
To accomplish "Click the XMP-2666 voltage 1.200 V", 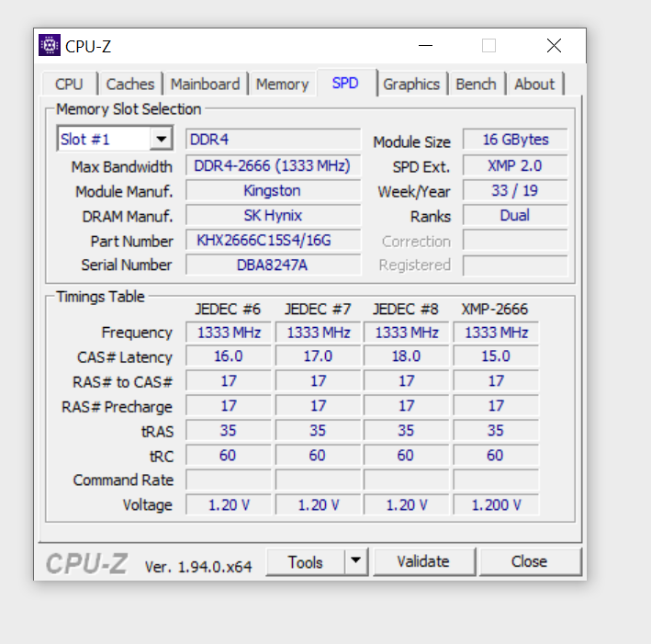I will (496, 504).
